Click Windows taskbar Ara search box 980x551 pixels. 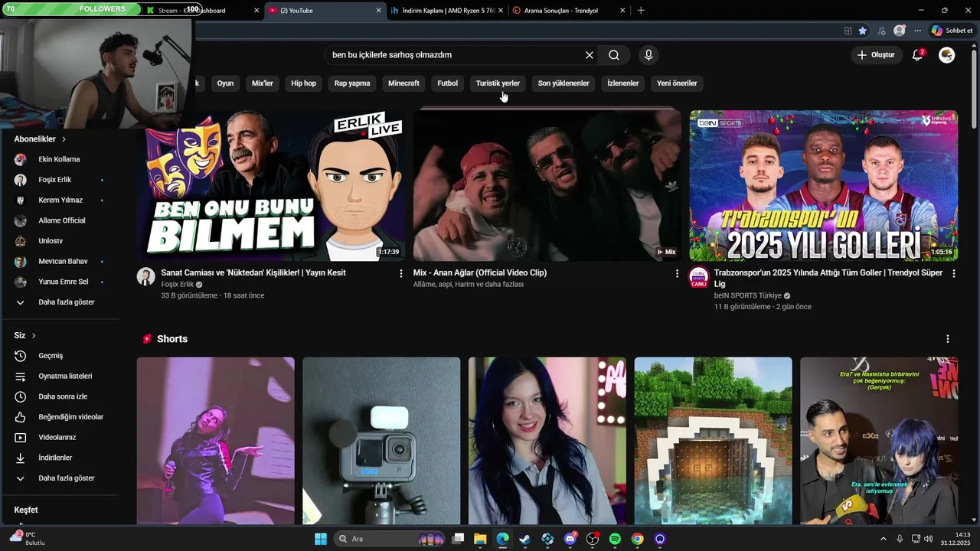click(390, 539)
